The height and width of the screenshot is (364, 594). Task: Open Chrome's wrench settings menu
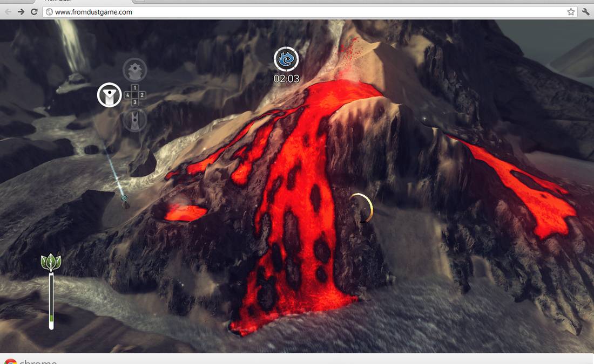[x=586, y=12]
